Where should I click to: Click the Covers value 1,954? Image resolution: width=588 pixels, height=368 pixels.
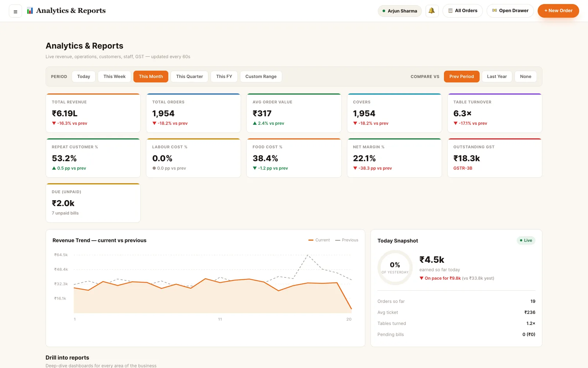pos(364,113)
